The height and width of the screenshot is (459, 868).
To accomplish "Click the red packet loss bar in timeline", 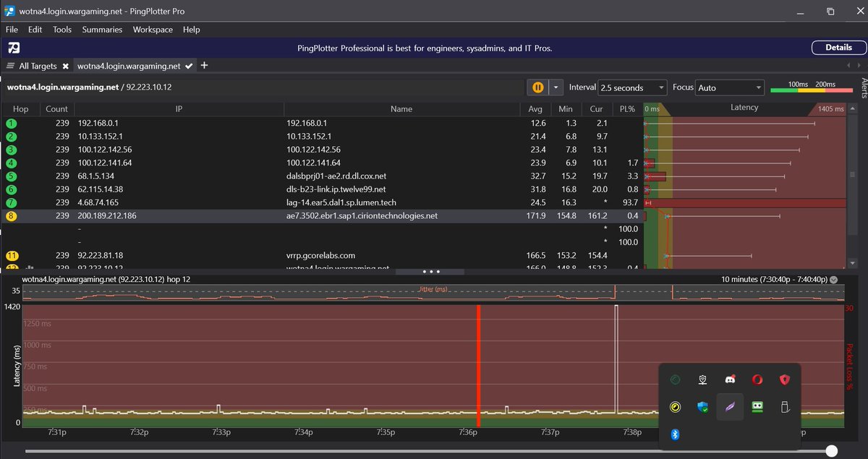I will point(478,365).
